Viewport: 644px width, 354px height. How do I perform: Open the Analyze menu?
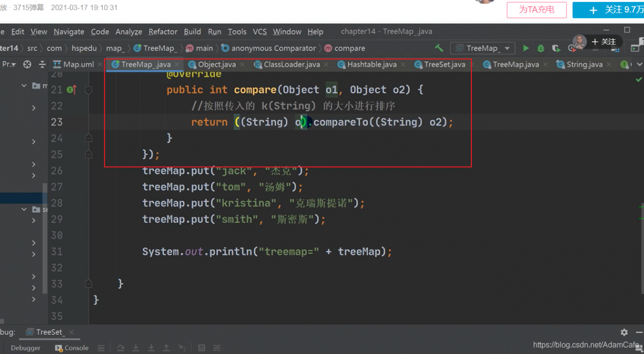coord(129,31)
